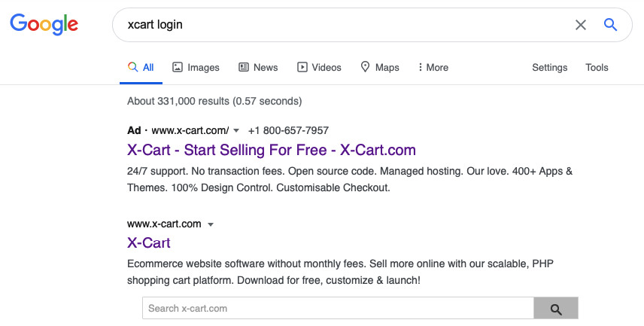Call the +1 800-657-7957 phone number
Image resolution: width=644 pixels, height=326 pixels.
coord(288,130)
